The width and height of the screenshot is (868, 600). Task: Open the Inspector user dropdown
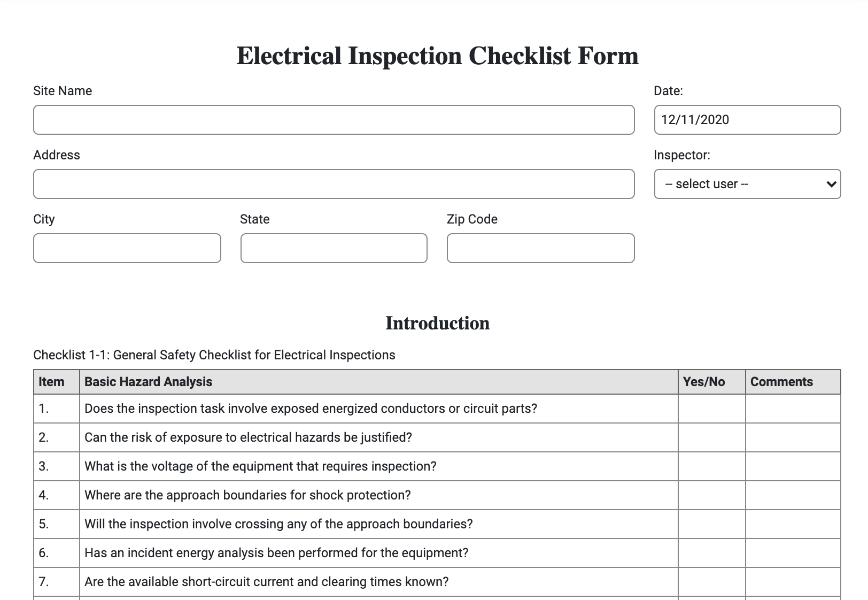tap(747, 184)
